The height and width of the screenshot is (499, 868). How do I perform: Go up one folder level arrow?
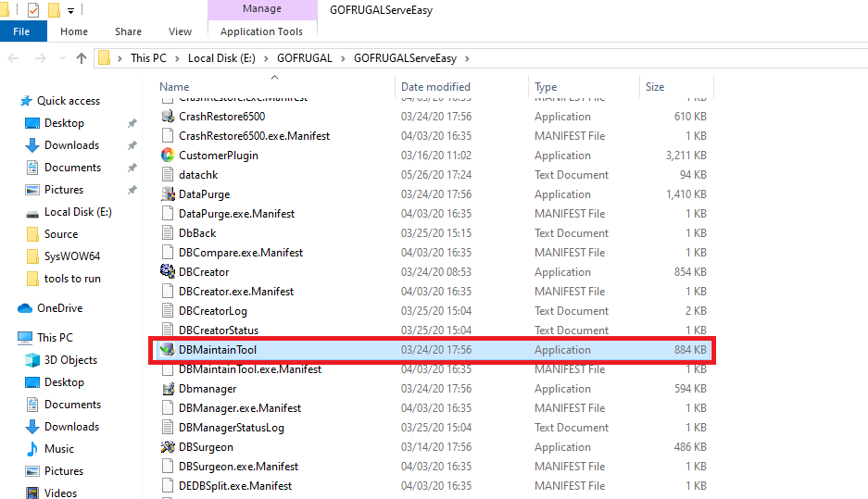click(x=82, y=58)
